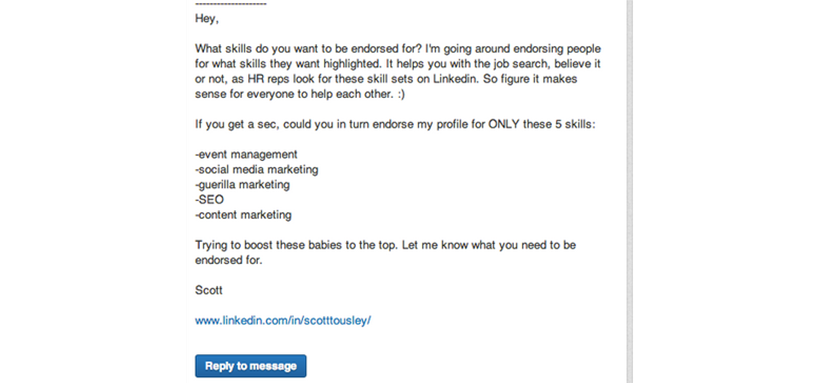820x383 pixels.
Task: Open the www.linkedin.com/in/scotttousley/ link
Action: coord(283,321)
